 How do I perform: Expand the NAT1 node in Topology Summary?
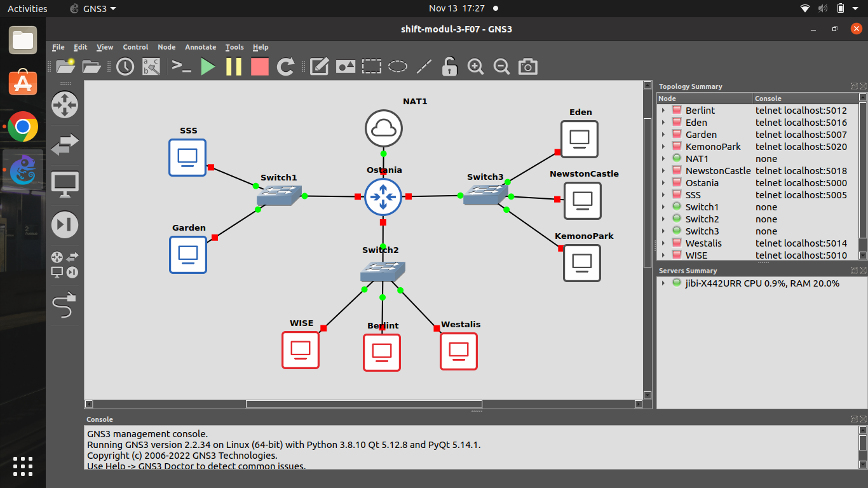pos(663,159)
